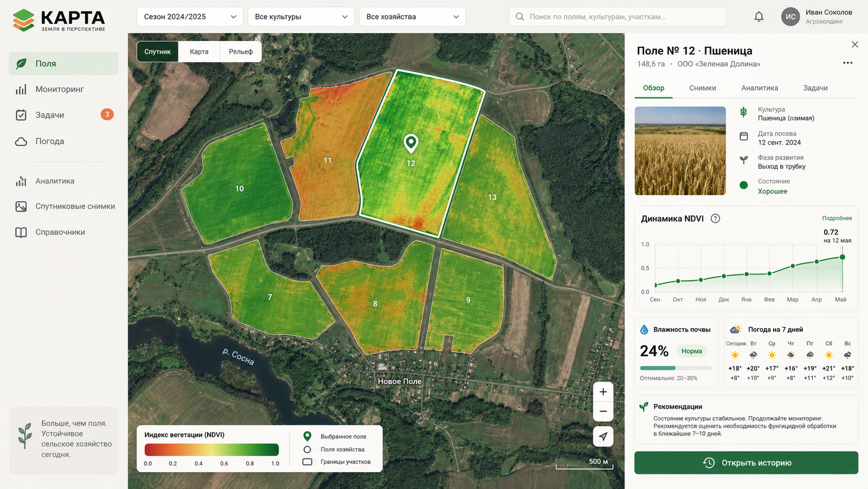Close the Поле № 12 panel
The image size is (868, 489).
pos(855,45)
